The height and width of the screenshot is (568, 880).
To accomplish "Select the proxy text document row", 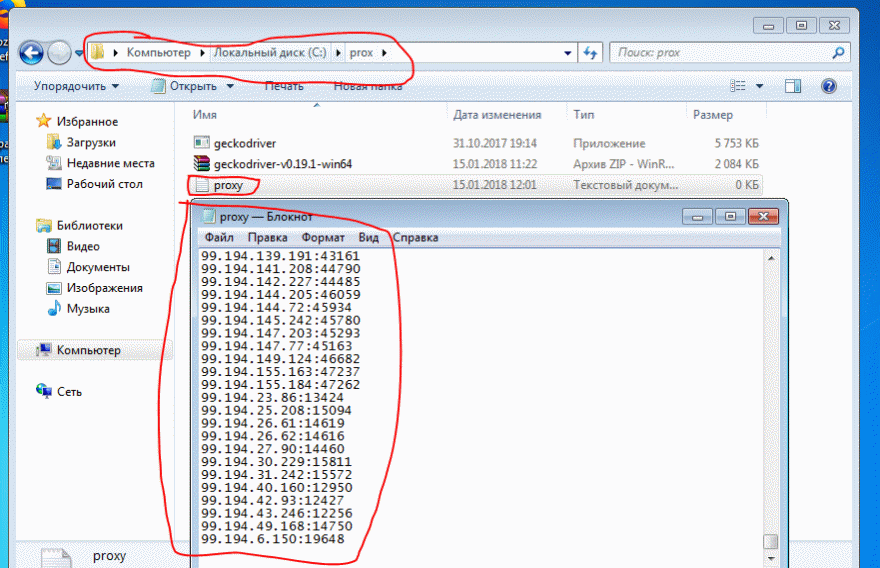I will coord(475,185).
